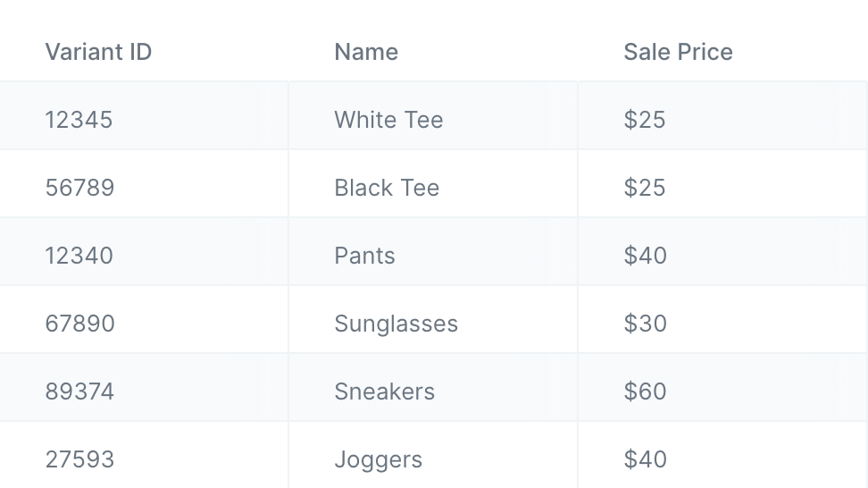The height and width of the screenshot is (488, 868).
Task: Click the Name column header
Action: pos(433,52)
